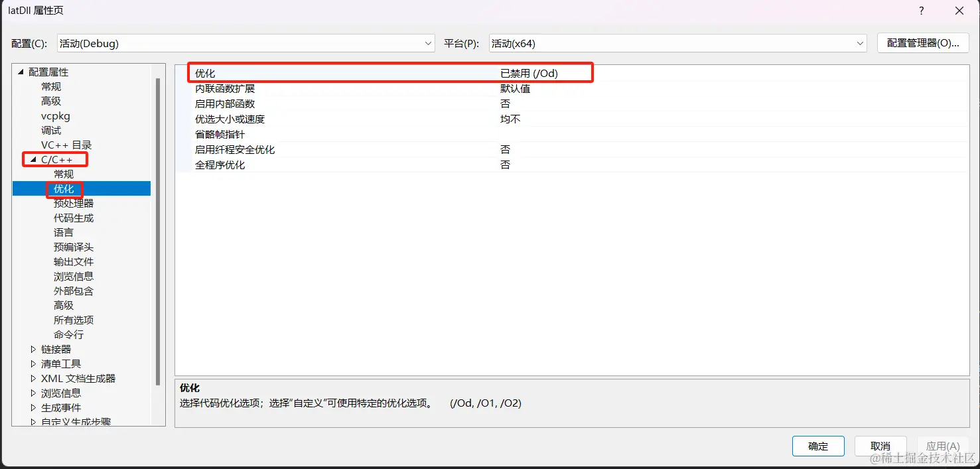
Task: Select the 生成事件 tree item label
Action: [61, 407]
